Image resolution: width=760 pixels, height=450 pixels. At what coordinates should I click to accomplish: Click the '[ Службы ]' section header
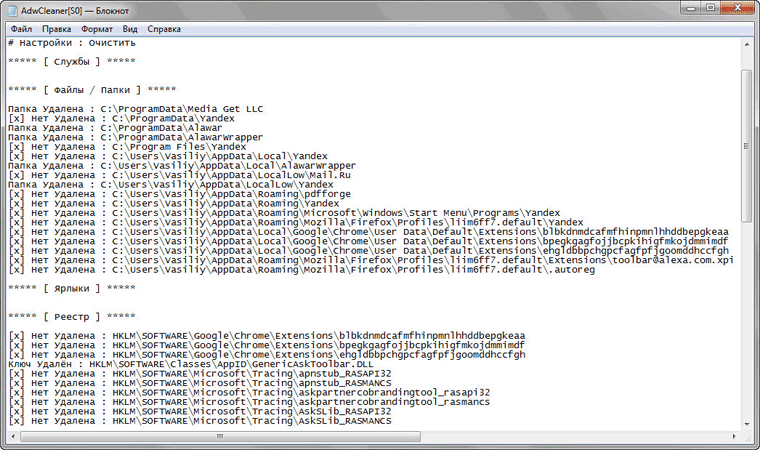(x=72, y=62)
